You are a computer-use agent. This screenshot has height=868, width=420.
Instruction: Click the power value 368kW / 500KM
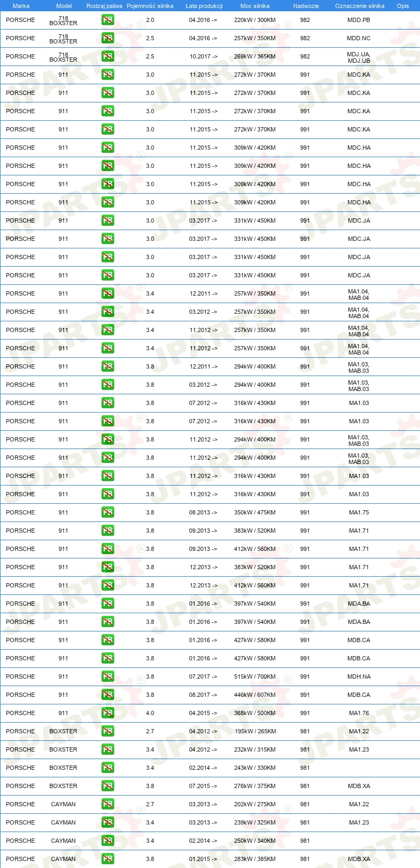[255, 713]
